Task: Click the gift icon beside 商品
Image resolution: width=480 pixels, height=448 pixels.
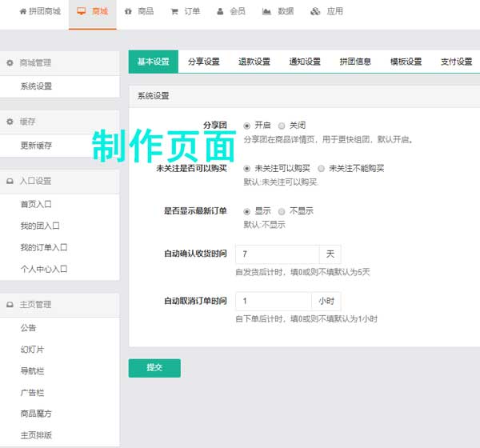Action: tap(128, 12)
